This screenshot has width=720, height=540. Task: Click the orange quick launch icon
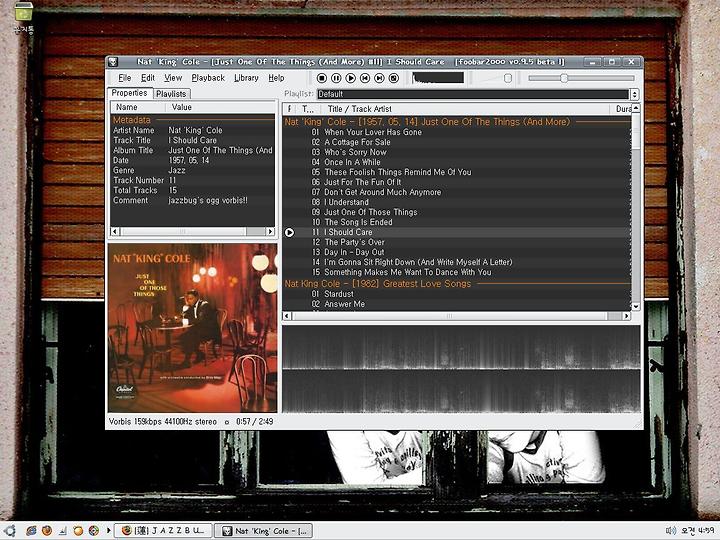(x=79, y=531)
